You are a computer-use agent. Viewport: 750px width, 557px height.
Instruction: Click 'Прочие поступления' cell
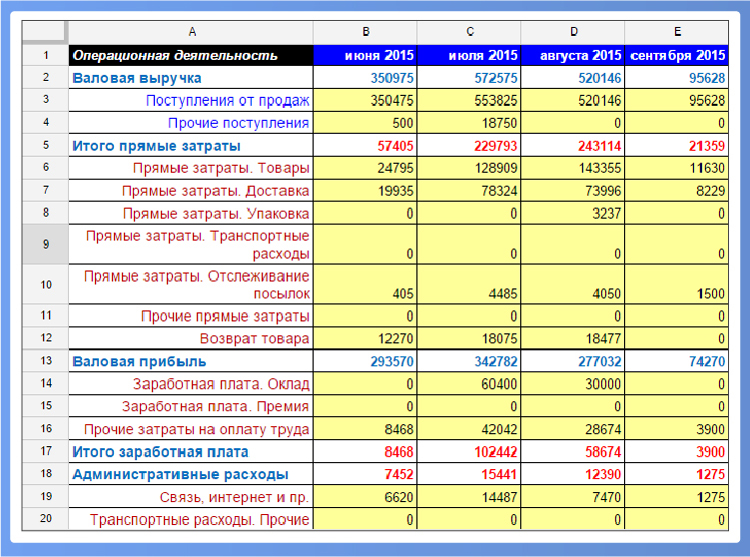191,123
